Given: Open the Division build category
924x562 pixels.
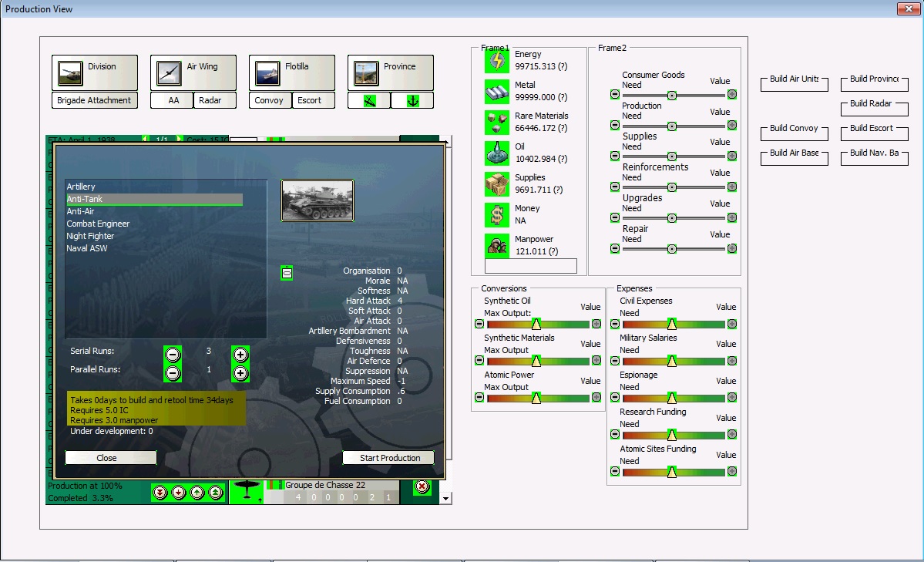Looking at the screenshot, I should point(95,72).
